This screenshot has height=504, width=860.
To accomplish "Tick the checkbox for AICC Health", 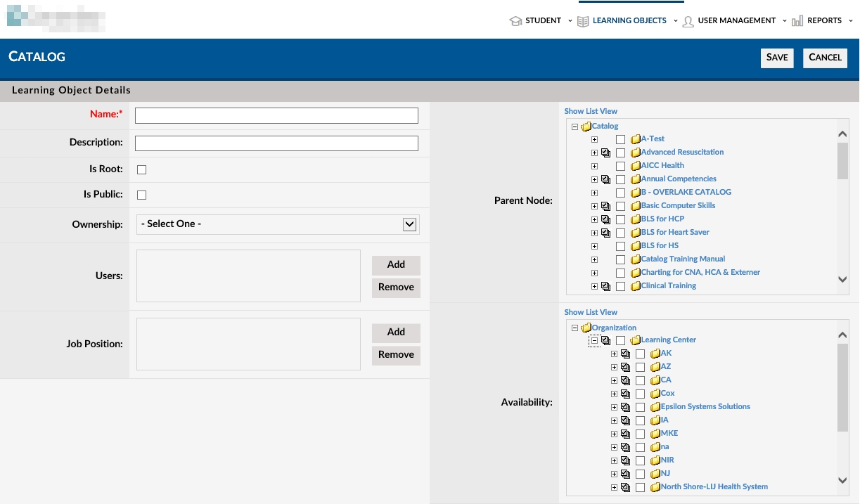I will pyautogui.click(x=620, y=166).
